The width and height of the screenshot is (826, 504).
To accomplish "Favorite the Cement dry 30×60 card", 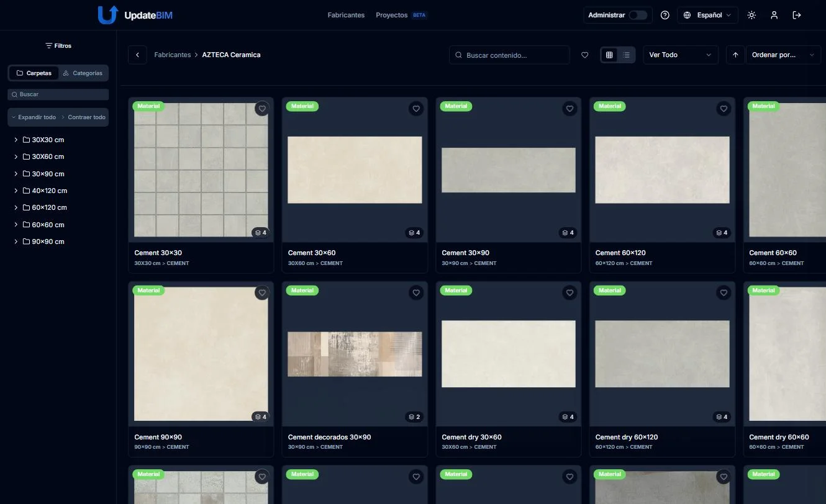I will [x=570, y=293].
